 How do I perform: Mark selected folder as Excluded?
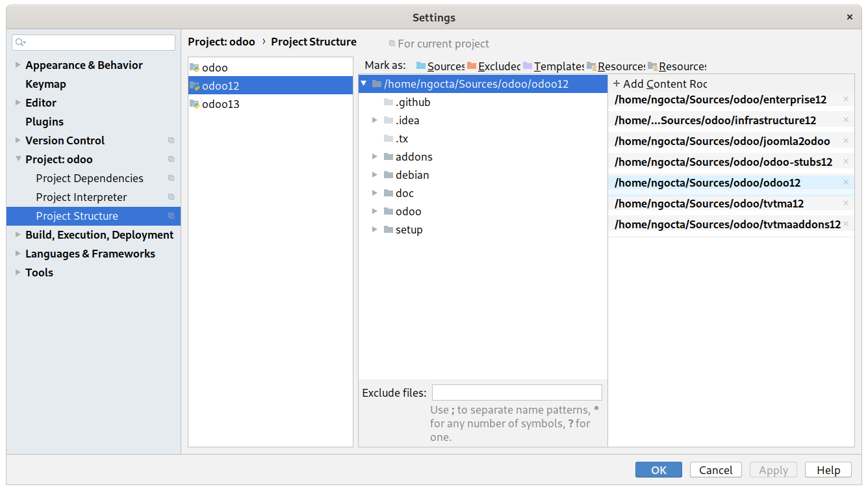[494, 66]
